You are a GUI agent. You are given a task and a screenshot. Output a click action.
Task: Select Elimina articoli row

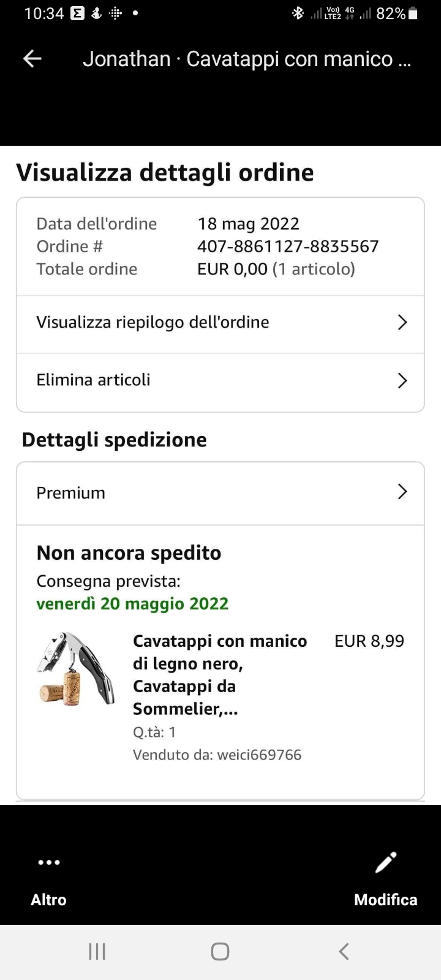coord(94,380)
